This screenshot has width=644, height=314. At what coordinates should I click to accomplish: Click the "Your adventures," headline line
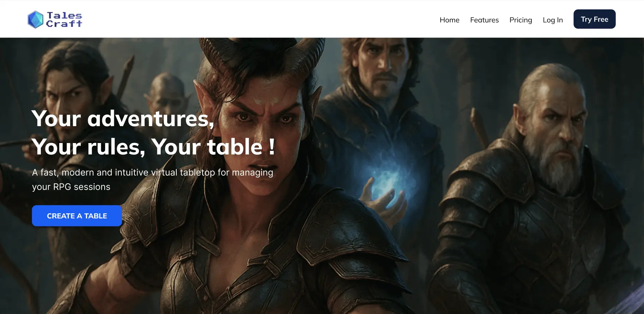[123, 119]
